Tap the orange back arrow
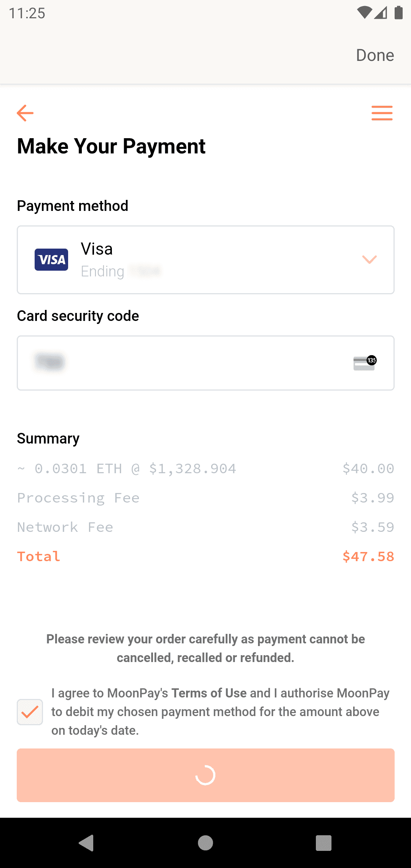 tap(25, 113)
